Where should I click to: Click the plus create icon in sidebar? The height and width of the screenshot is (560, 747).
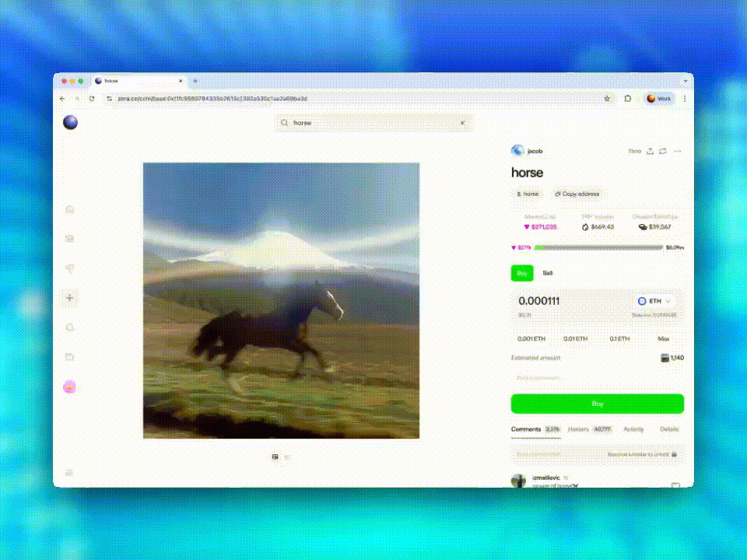[x=69, y=298]
